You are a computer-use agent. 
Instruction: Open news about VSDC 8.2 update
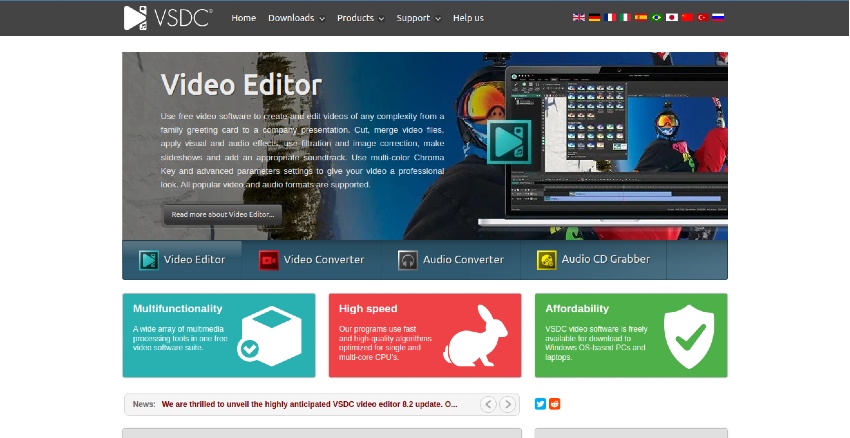point(310,404)
